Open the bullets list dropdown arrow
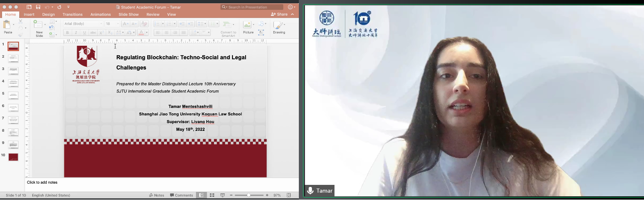Viewport: 644px width, 200px height. coord(163,24)
